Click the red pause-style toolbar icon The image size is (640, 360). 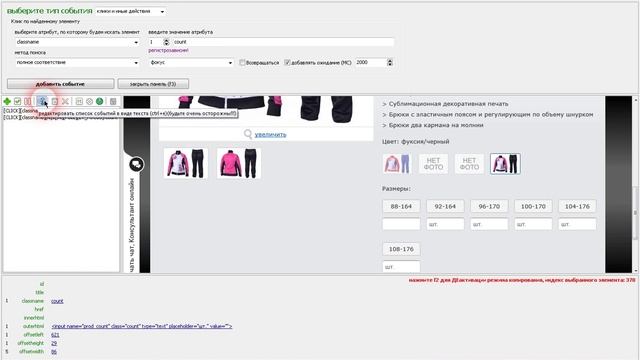27,101
